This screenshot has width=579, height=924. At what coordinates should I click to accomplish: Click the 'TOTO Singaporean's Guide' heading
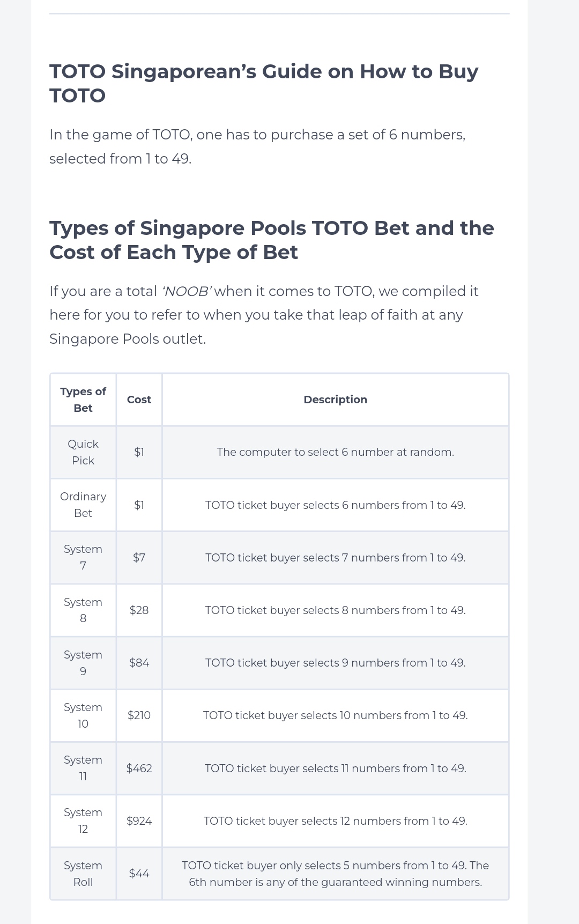264,83
